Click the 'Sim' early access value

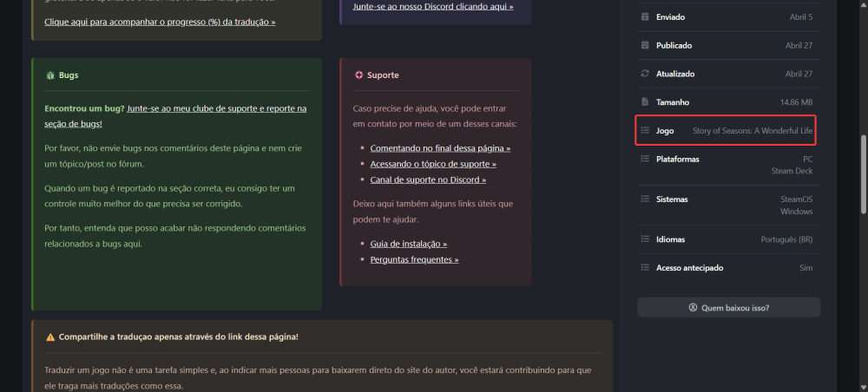(806, 268)
